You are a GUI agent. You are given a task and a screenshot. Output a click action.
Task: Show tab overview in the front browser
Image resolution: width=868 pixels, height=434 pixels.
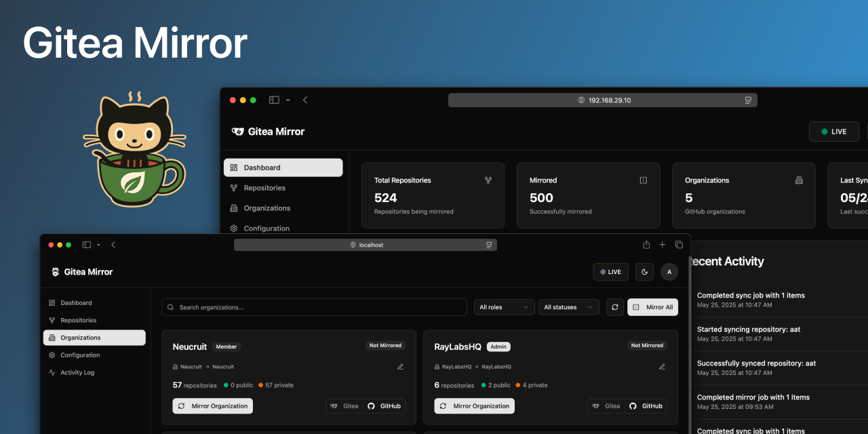pos(679,245)
